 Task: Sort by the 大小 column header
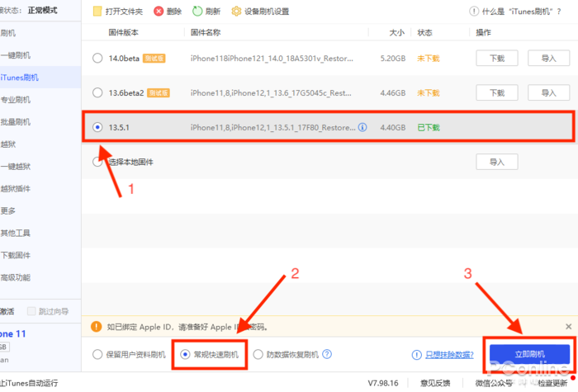tap(397, 32)
